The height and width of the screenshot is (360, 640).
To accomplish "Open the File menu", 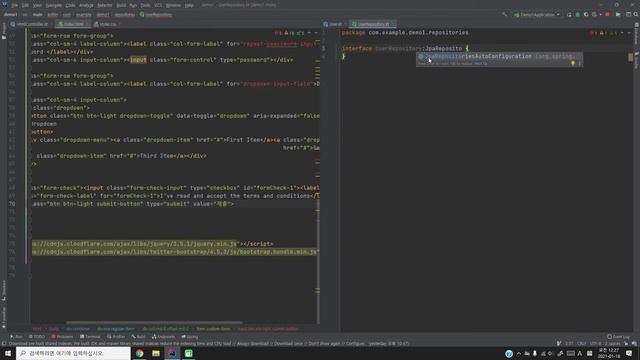I will tap(15, 5).
